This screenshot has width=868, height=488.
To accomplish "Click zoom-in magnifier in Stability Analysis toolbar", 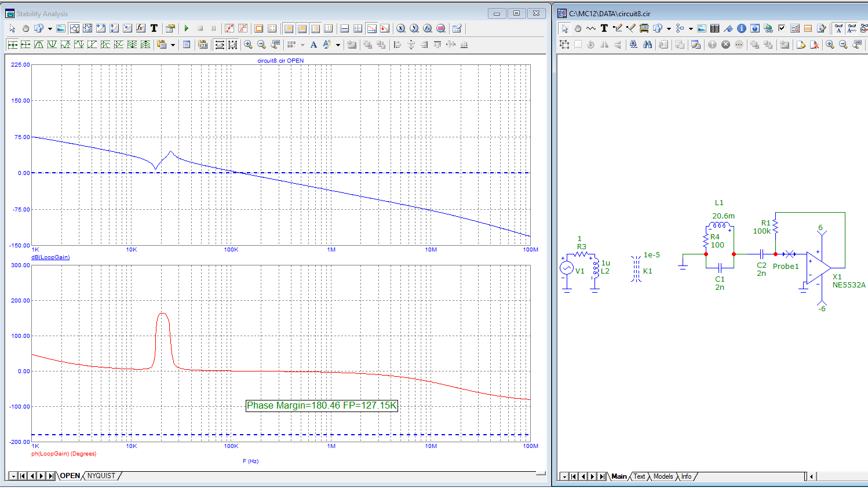I will [248, 45].
